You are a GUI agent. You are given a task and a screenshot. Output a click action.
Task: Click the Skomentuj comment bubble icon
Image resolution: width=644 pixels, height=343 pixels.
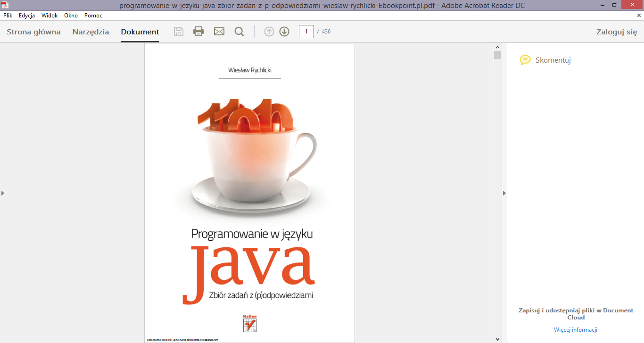click(525, 60)
